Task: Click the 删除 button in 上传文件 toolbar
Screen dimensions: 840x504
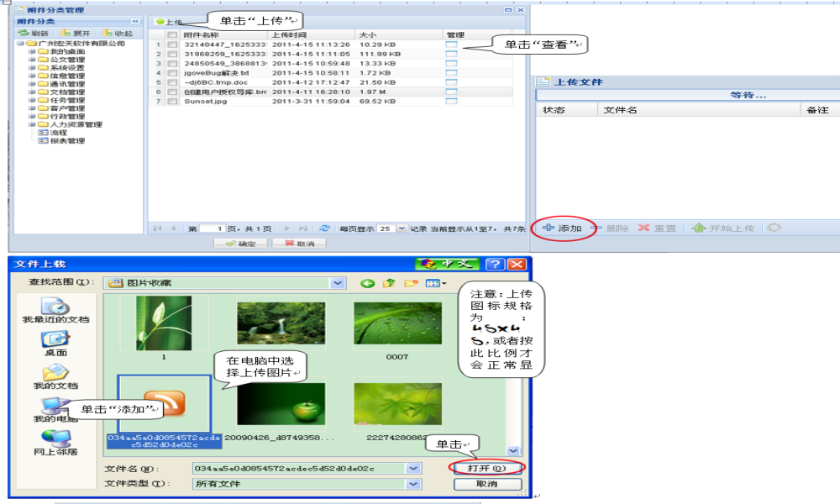Action: (611, 228)
